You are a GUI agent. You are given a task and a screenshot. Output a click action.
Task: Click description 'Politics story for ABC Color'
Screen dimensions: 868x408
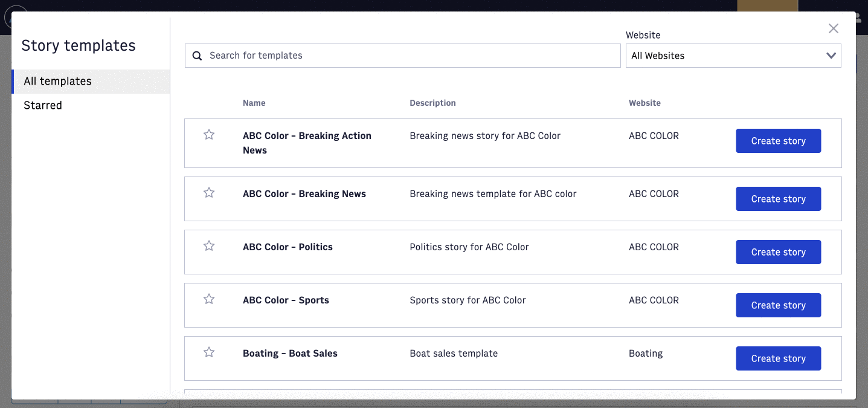tap(469, 247)
